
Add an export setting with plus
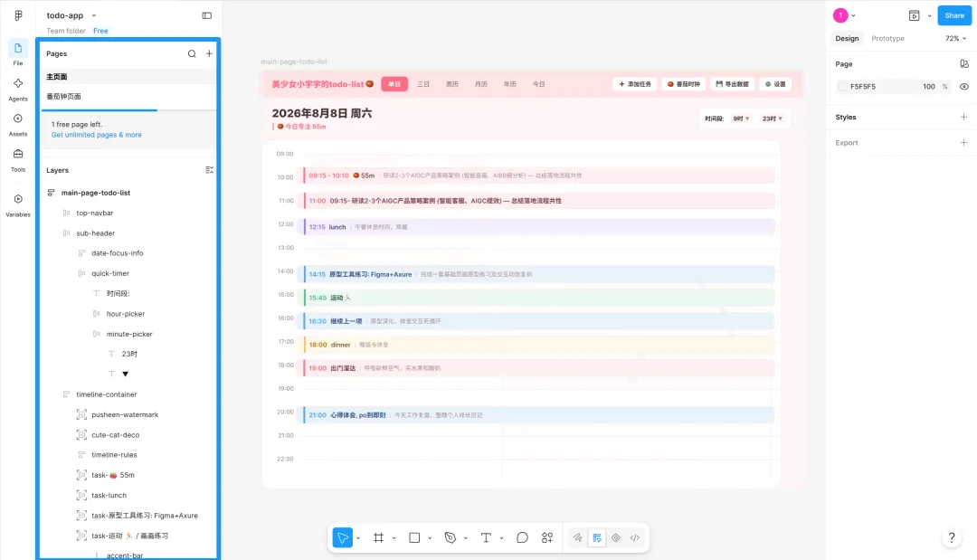964,143
